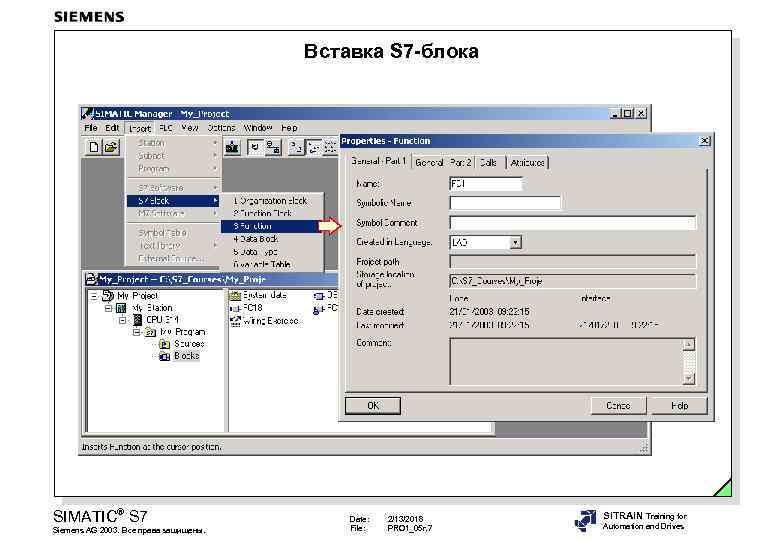Close the Properties - Function dialog

click(x=705, y=141)
